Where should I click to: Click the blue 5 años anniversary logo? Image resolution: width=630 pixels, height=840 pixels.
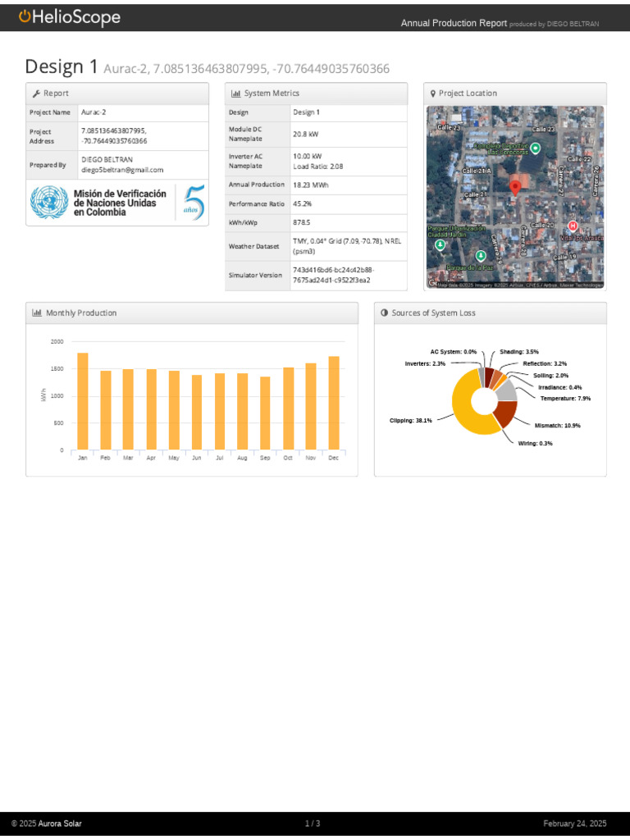tap(194, 203)
